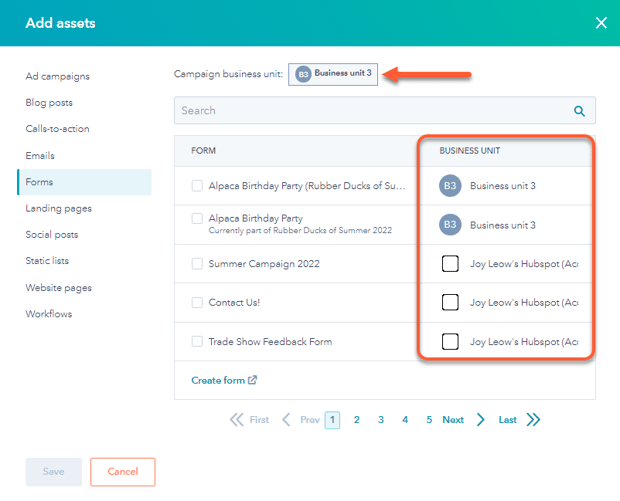Click the Next page chevron arrow
Image resolution: width=620 pixels, height=501 pixels.
click(481, 420)
